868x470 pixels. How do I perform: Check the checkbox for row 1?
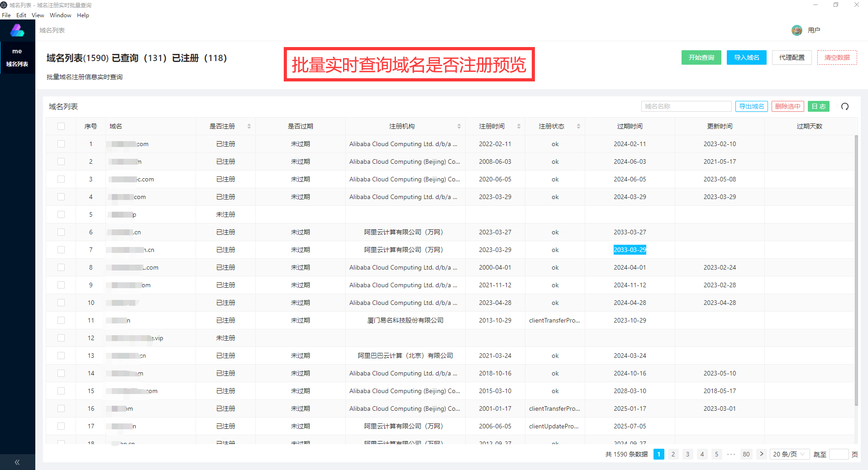pyautogui.click(x=61, y=144)
